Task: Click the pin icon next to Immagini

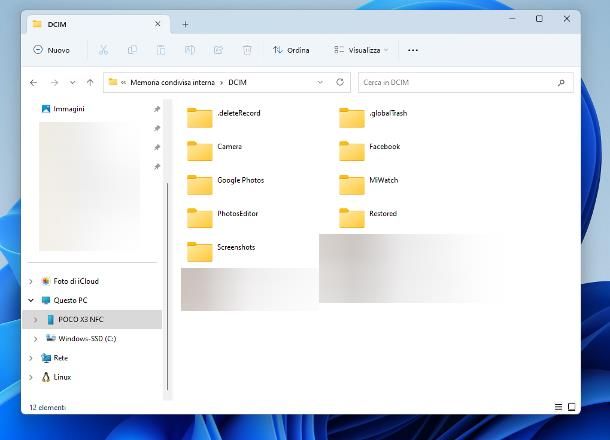Action: point(157,109)
